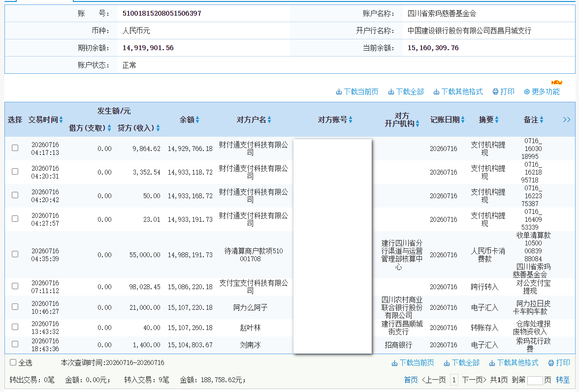Viewport: 579px width, 392px height.
Task: Select the 18:43:36 transaction checkbox
Action: click(15, 344)
